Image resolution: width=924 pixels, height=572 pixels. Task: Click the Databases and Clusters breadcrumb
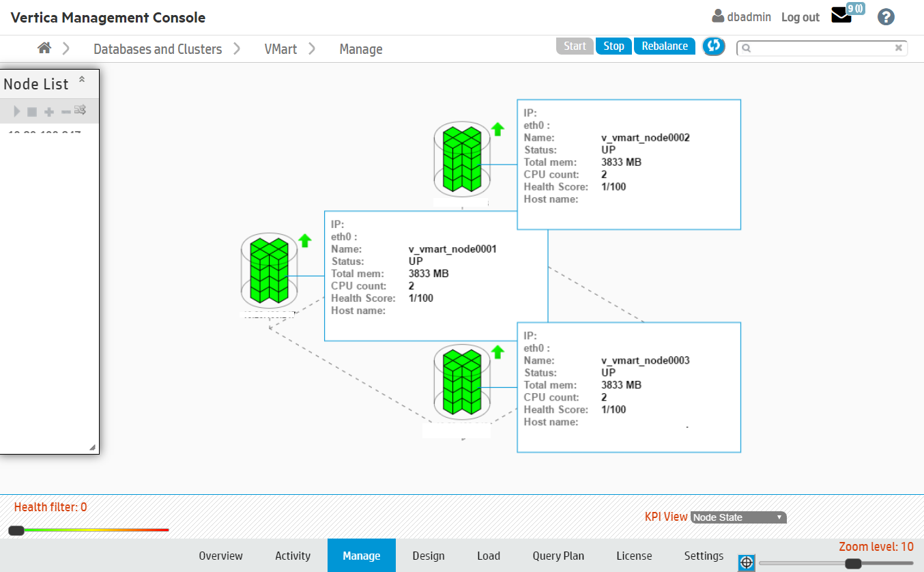click(x=158, y=49)
